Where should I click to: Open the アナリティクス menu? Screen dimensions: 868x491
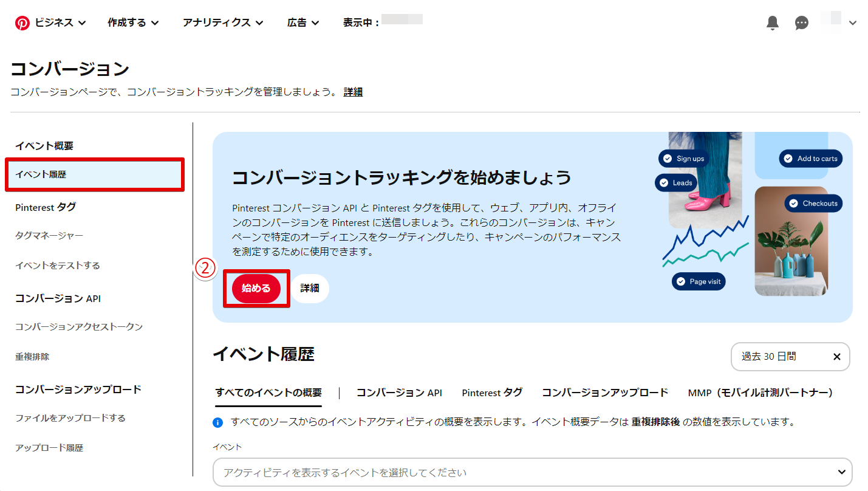(x=223, y=22)
